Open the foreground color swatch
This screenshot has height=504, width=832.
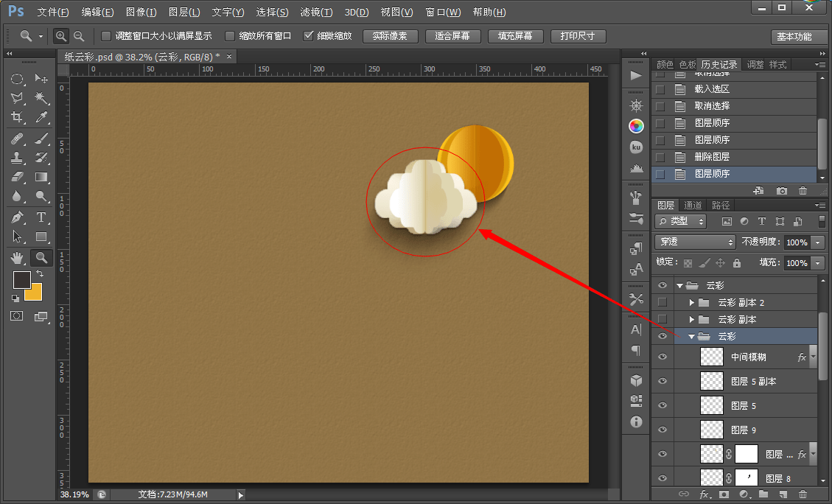pos(21,279)
